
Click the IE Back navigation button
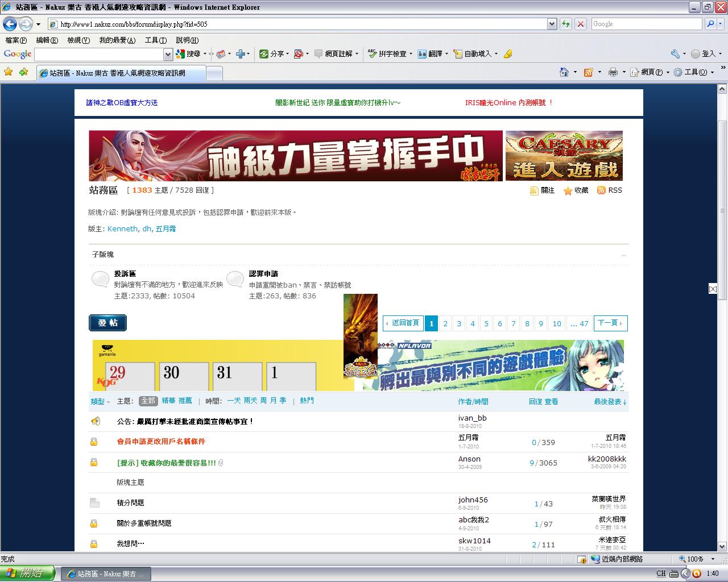point(10,24)
